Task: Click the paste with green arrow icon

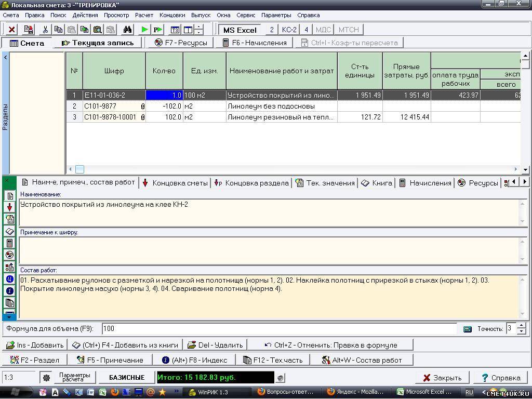Action: tap(85, 30)
